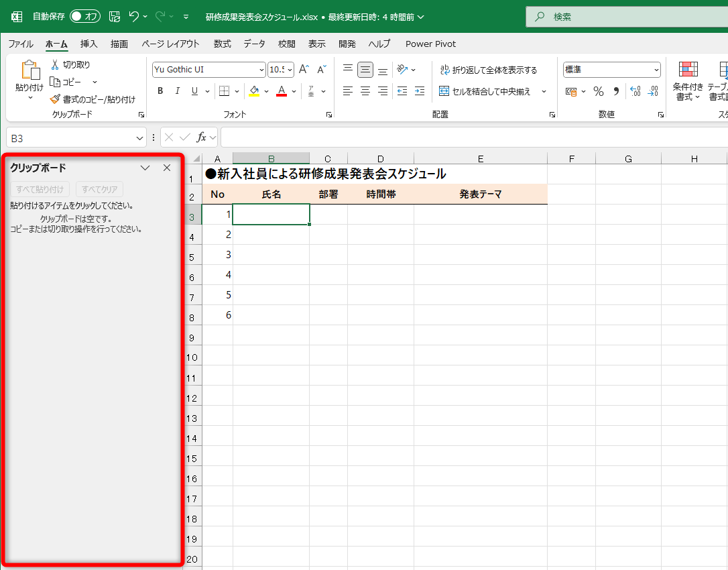Select the red font color swatch
The height and width of the screenshot is (570, 728).
pos(282,91)
